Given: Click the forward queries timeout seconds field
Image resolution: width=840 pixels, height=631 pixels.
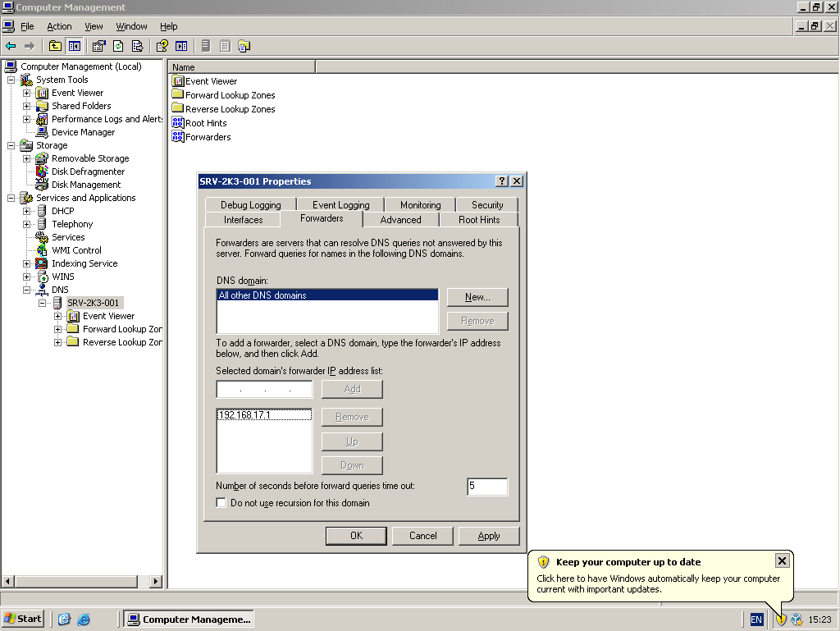Looking at the screenshot, I should tap(487, 487).
